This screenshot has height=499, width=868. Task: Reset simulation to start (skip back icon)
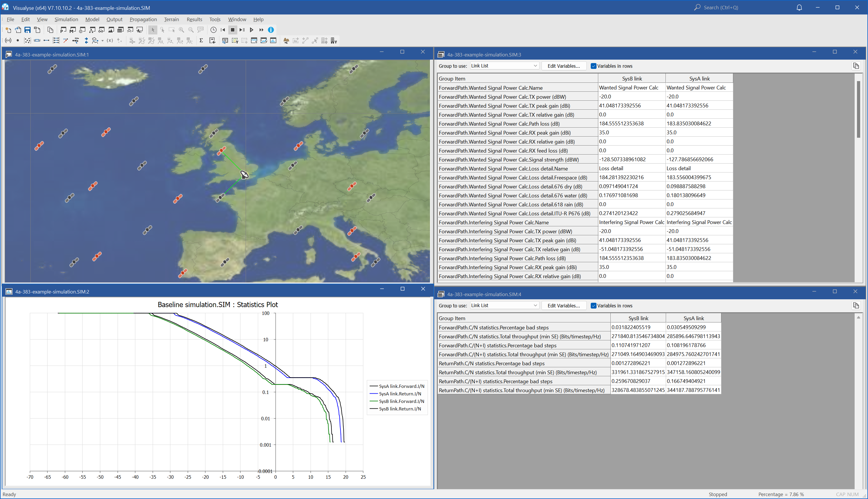click(223, 30)
